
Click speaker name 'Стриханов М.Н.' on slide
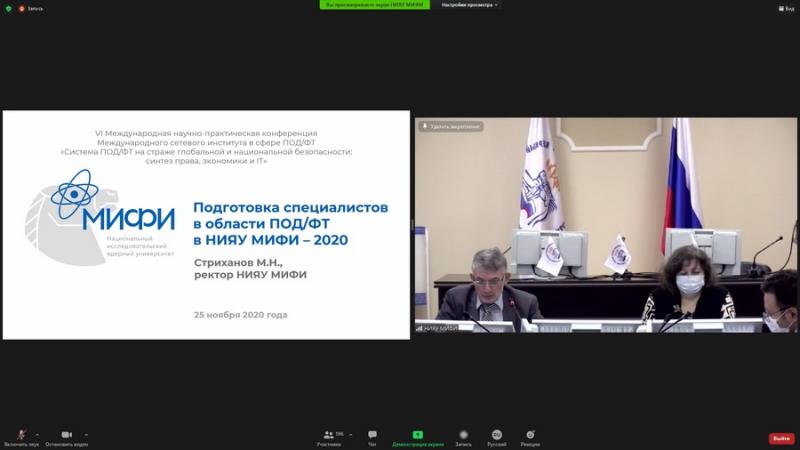click(x=238, y=262)
